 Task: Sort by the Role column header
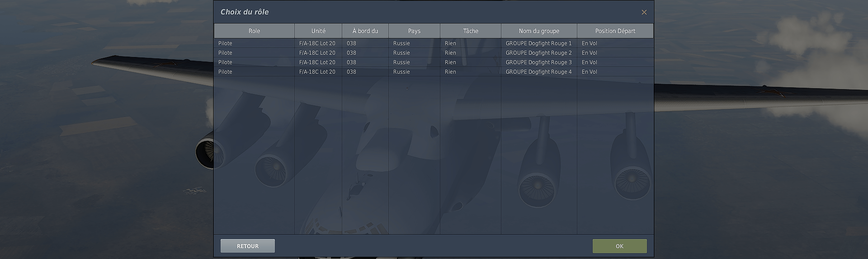254,31
